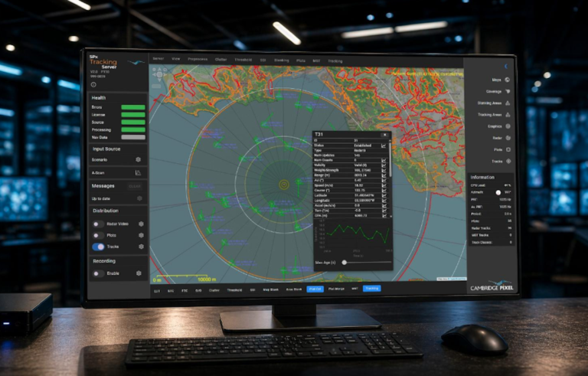This screenshot has width=588, height=376.
Task: Enable Radar Video distribution toggle
Action: 98,224
